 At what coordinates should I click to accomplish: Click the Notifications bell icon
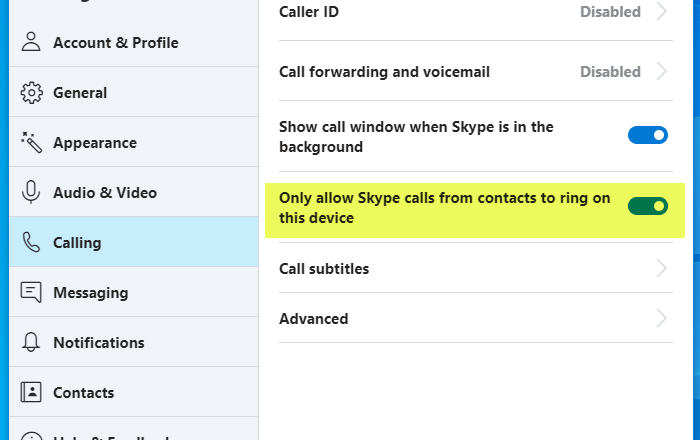pos(31,342)
